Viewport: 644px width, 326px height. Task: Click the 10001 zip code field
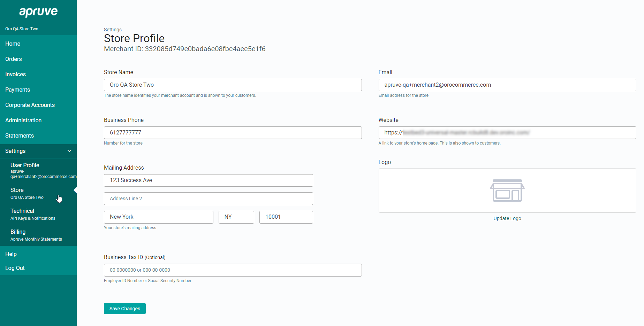point(286,217)
